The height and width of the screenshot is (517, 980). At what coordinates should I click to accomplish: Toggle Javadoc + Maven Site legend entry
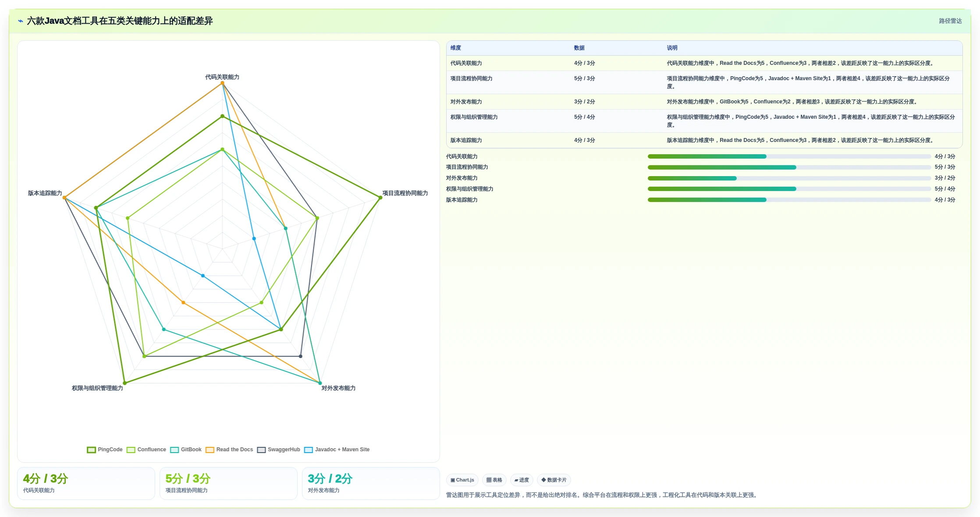tap(337, 450)
